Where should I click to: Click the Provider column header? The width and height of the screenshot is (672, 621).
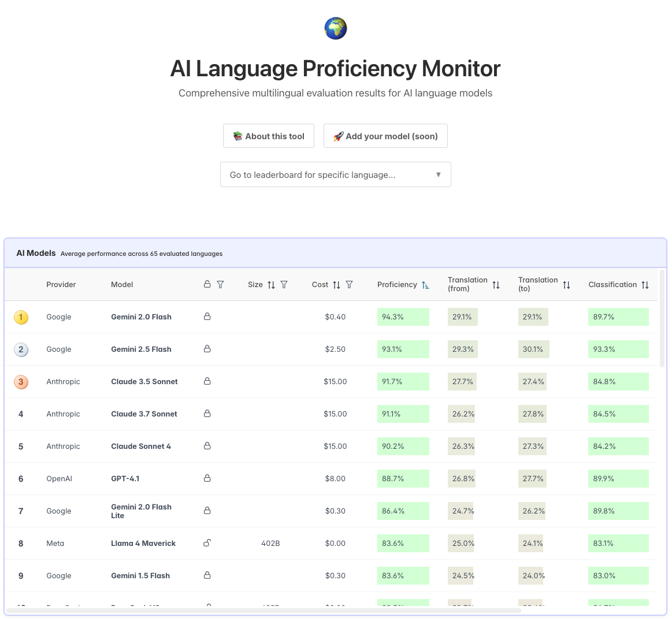[61, 285]
